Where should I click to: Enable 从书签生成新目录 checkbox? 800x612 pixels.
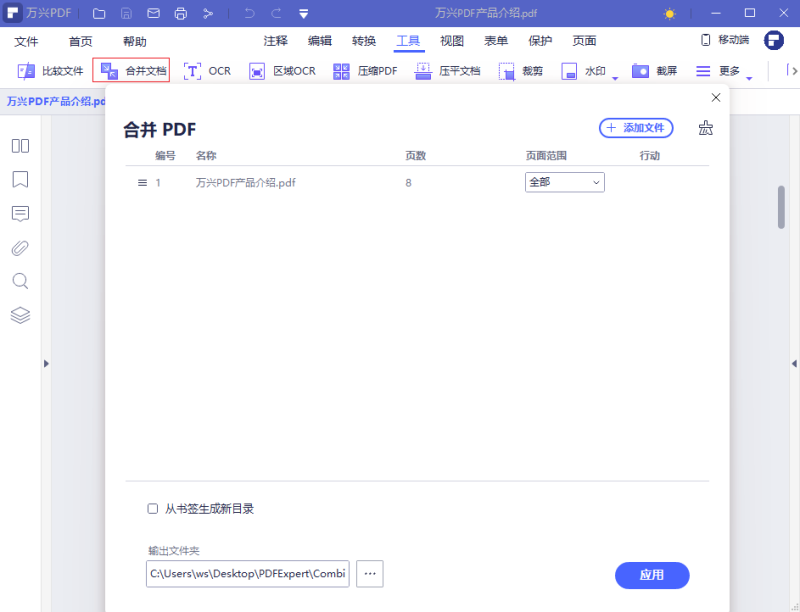tap(153, 508)
